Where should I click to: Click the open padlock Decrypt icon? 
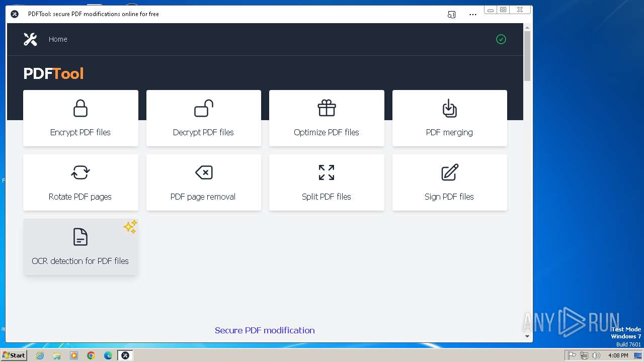204,108
